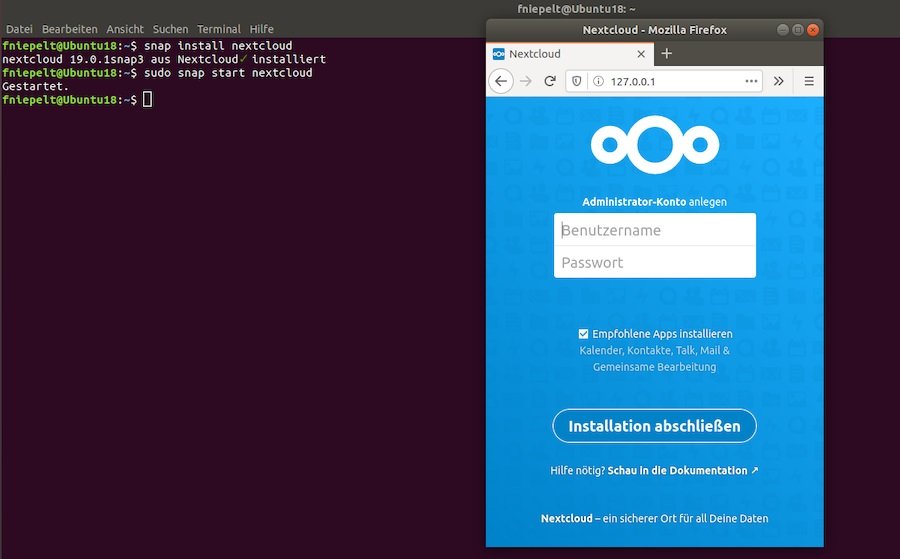Click the Firefox forward arrow button
This screenshot has height=559, width=900.
tap(526, 81)
